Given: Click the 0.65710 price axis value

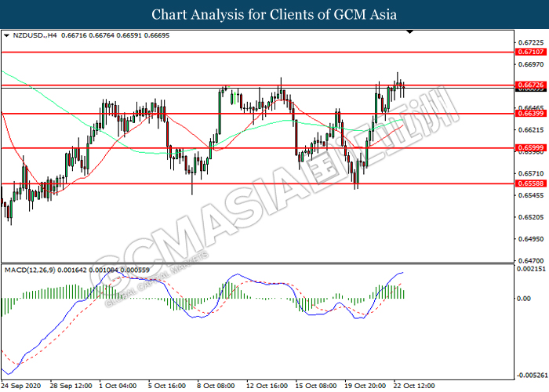Looking at the screenshot, I should [531, 173].
